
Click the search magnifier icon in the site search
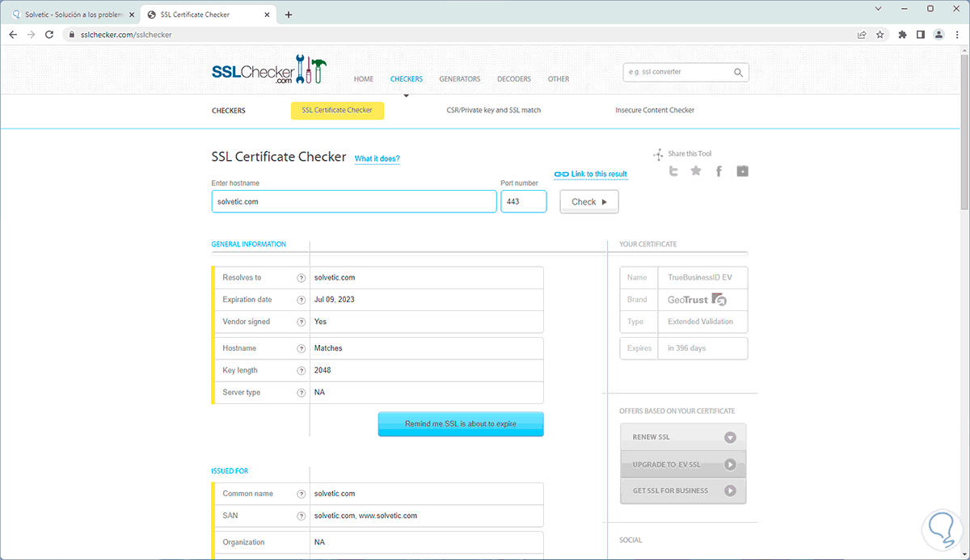click(738, 72)
